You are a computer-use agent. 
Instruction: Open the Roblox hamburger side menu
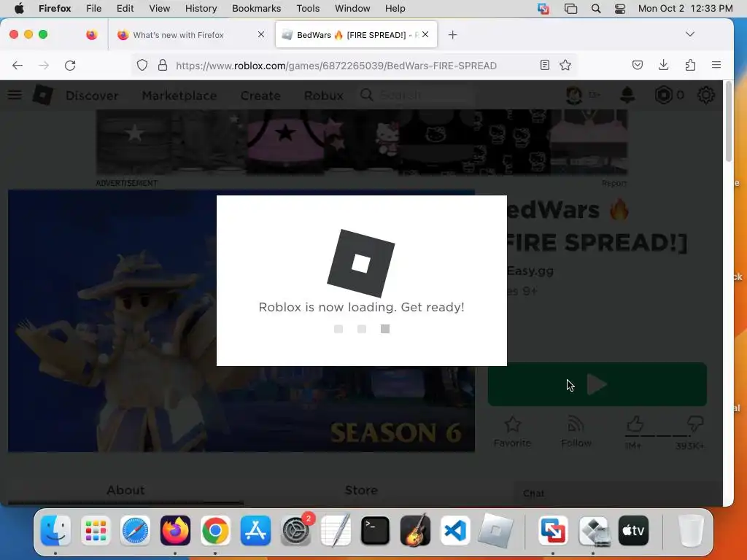(x=15, y=95)
